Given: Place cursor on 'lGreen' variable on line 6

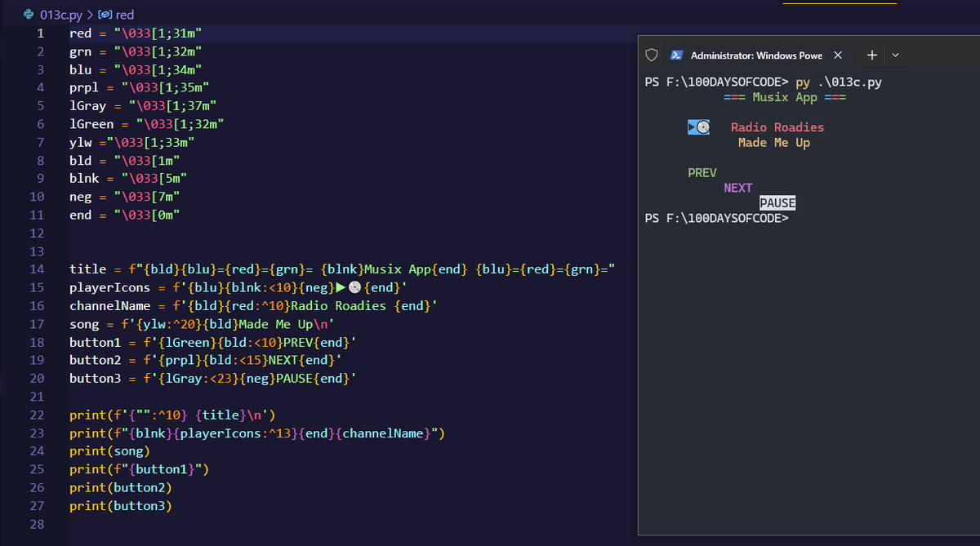Looking at the screenshot, I should pos(91,124).
